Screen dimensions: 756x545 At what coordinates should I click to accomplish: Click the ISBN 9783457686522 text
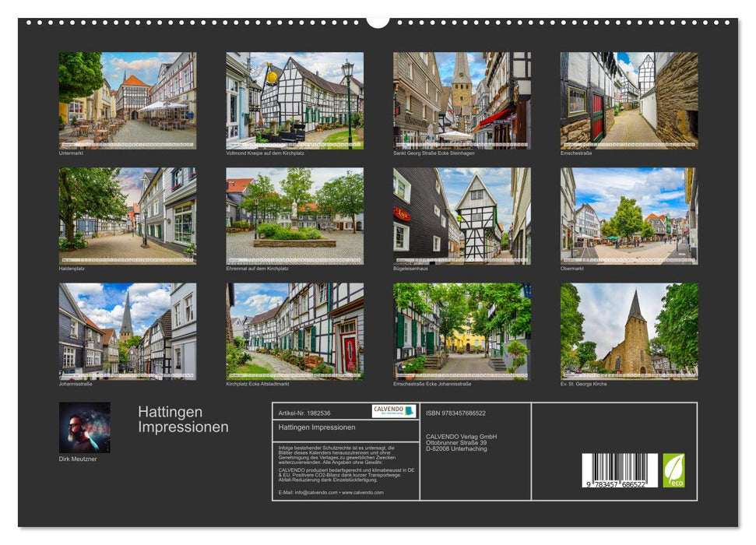click(x=456, y=413)
